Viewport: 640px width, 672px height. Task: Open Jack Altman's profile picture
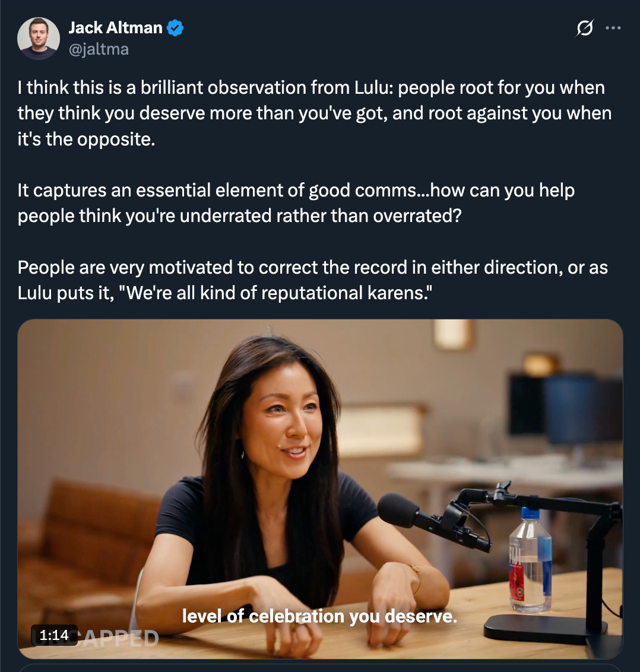pos(38,39)
